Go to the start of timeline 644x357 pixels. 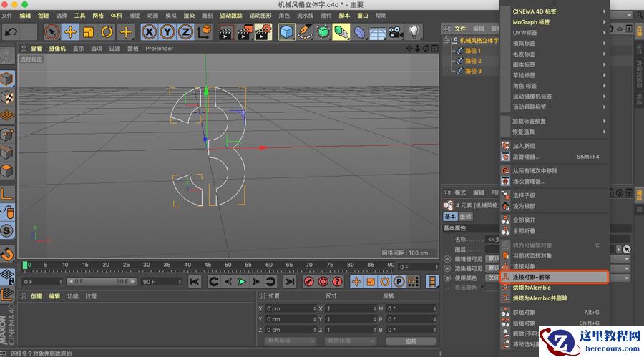pyautogui.click(x=194, y=281)
